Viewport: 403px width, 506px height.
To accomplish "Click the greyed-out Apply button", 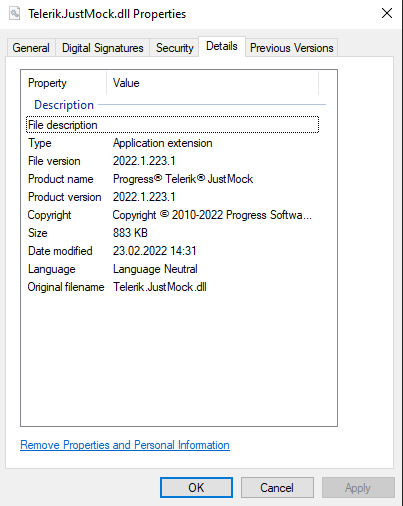I will [358, 488].
